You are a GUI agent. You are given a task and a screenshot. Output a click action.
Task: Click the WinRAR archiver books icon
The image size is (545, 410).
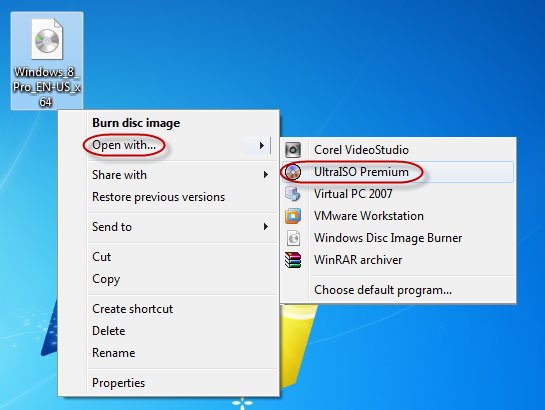pos(293,260)
